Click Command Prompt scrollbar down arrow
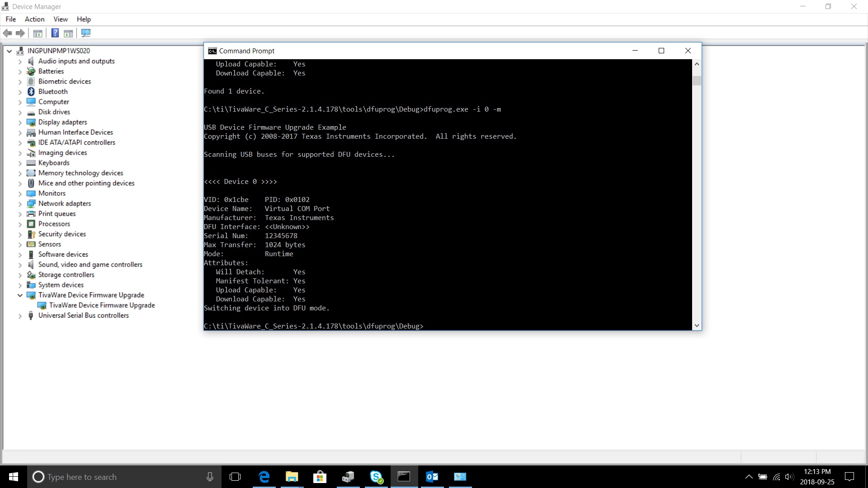This screenshot has height=488, width=868. click(697, 325)
